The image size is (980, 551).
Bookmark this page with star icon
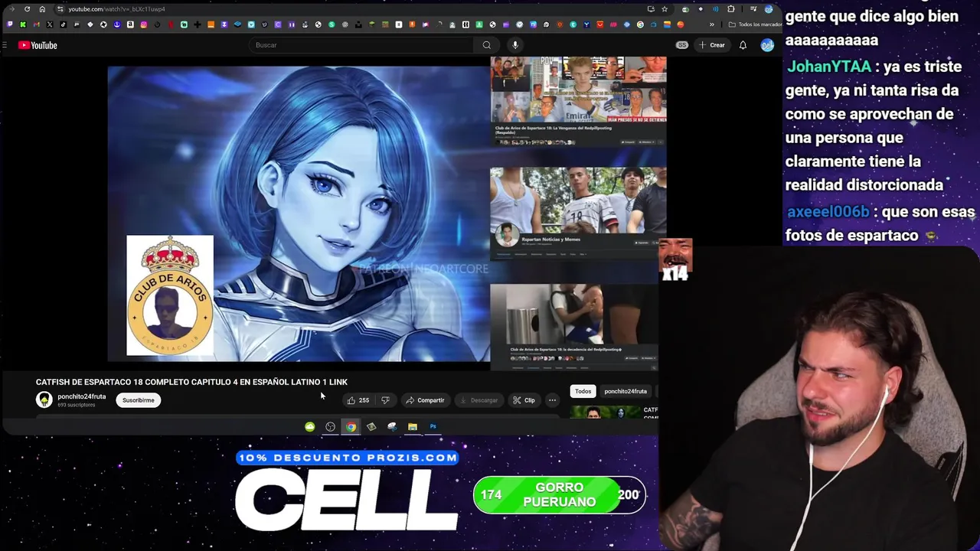click(665, 9)
